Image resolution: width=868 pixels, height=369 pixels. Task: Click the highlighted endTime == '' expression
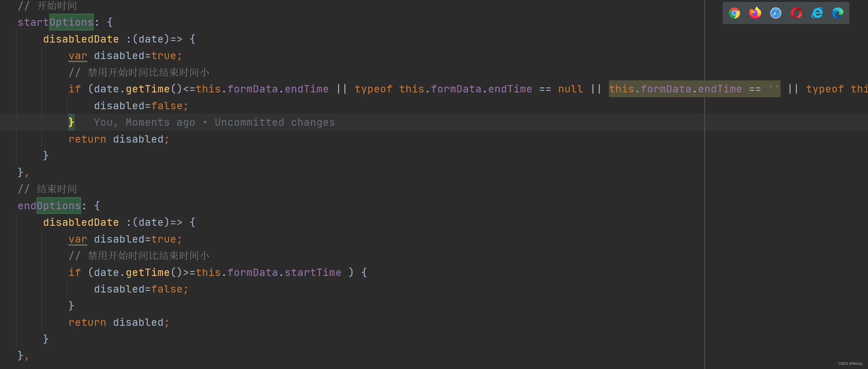tap(694, 89)
